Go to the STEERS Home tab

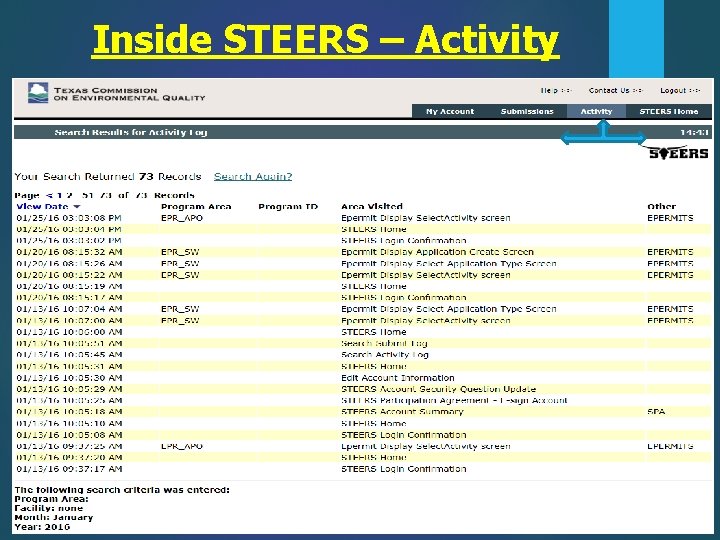[x=669, y=112]
